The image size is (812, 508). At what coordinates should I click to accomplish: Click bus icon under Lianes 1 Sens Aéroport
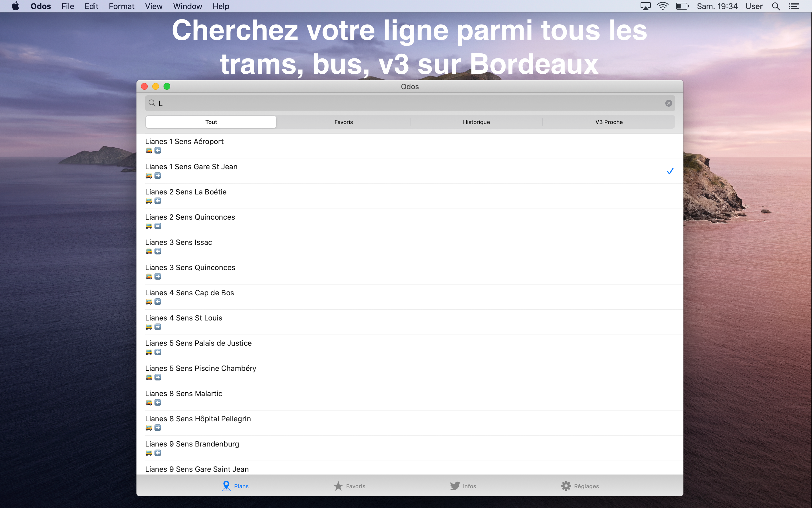tap(149, 150)
